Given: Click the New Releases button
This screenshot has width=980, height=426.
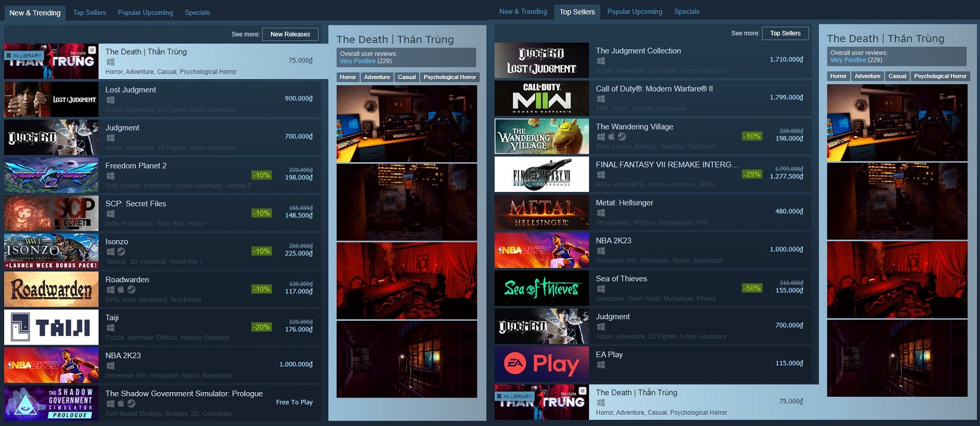Looking at the screenshot, I should [290, 34].
